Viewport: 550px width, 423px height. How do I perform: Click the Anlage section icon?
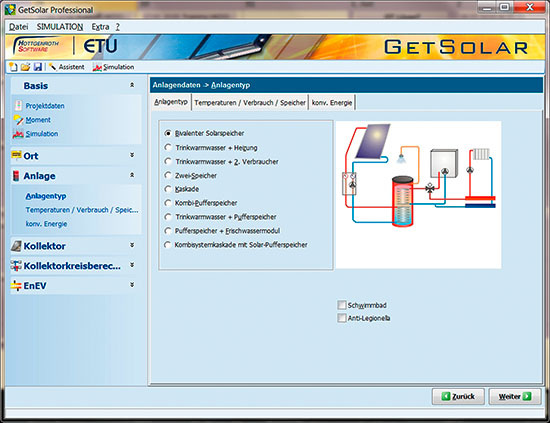(x=16, y=176)
